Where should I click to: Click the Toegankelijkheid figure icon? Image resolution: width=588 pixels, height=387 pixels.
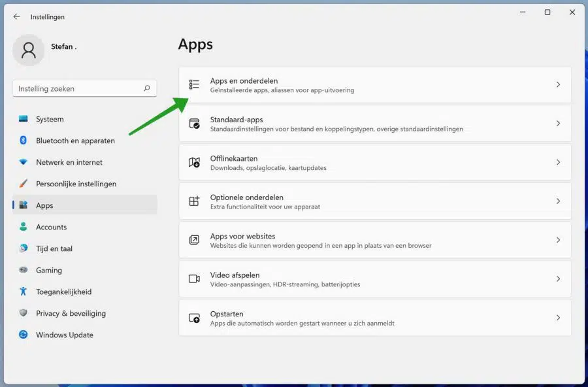pyautogui.click(x=24, y=292)
